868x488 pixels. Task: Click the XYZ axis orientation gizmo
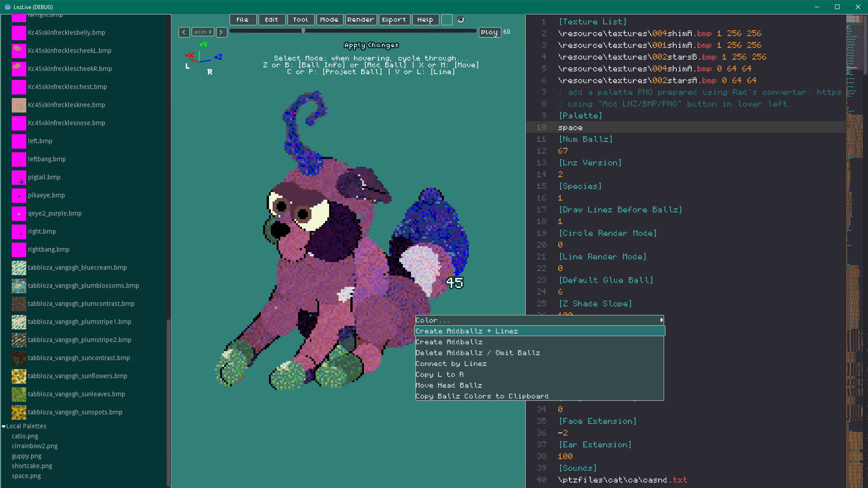202,58
